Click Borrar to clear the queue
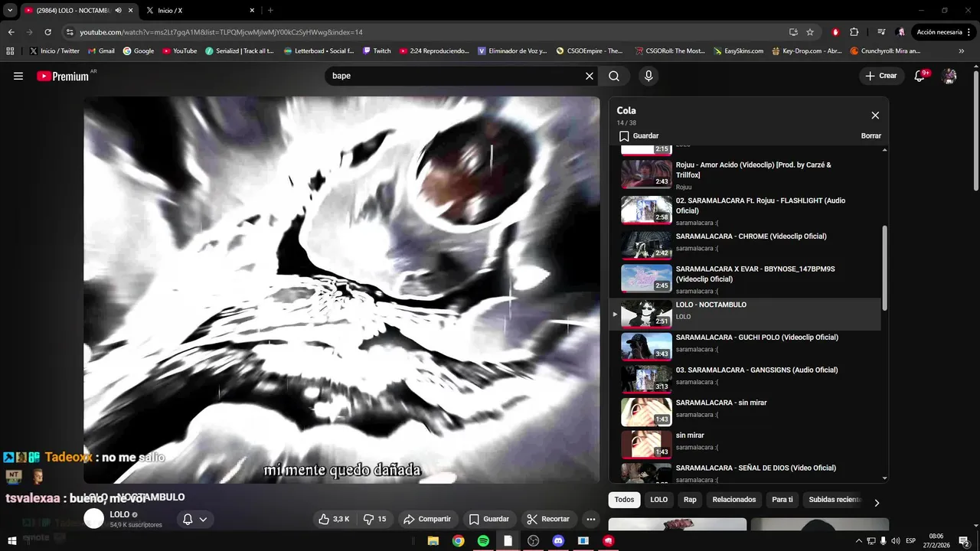The height and width of the screenshot is (551, 980). pyautogui.click(x=871, y=135)
